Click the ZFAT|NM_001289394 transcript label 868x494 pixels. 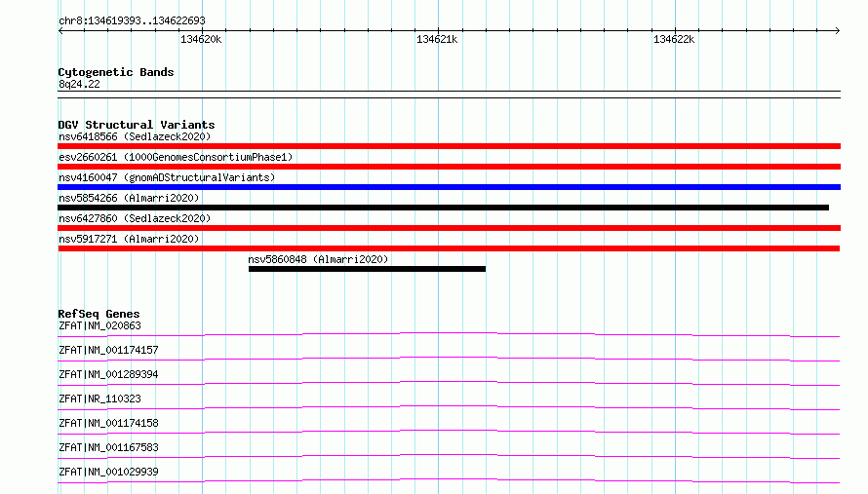(x=108, y=374)
